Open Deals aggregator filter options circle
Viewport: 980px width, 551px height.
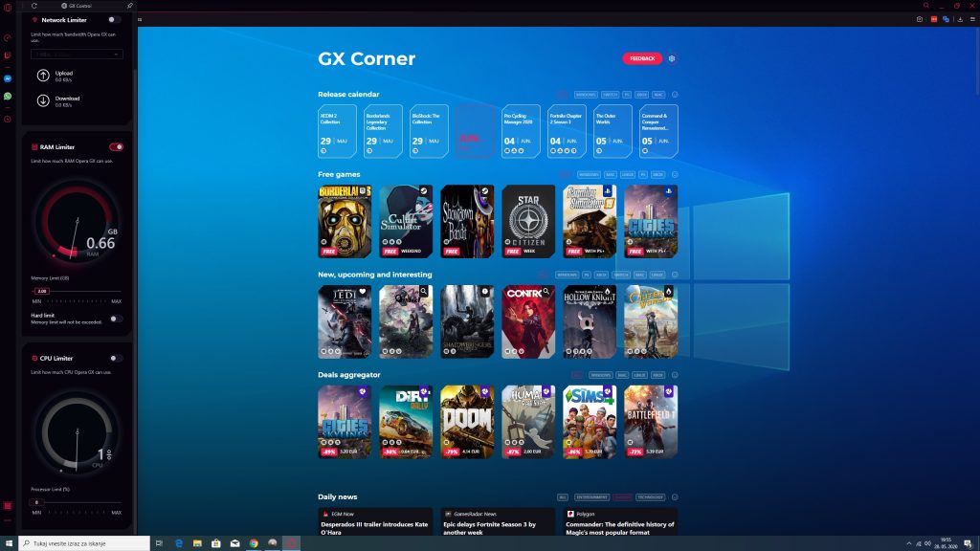tap(675, 375)
